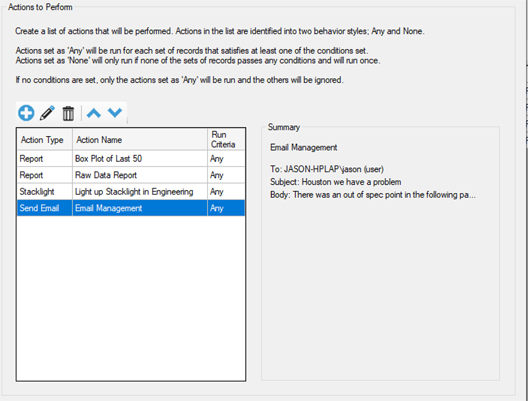Image resolution: width=528 pixels, height=401 pixels.
Task: Delete selected action with trash icon
Action: point(68,113)
